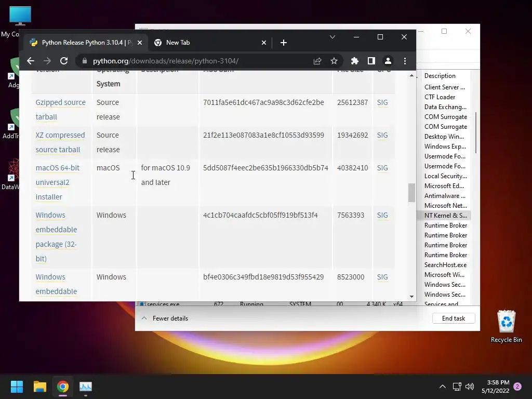532x399 pixels.
Task: Show hidden system tray icons chevron
Action: pos(443,387)
